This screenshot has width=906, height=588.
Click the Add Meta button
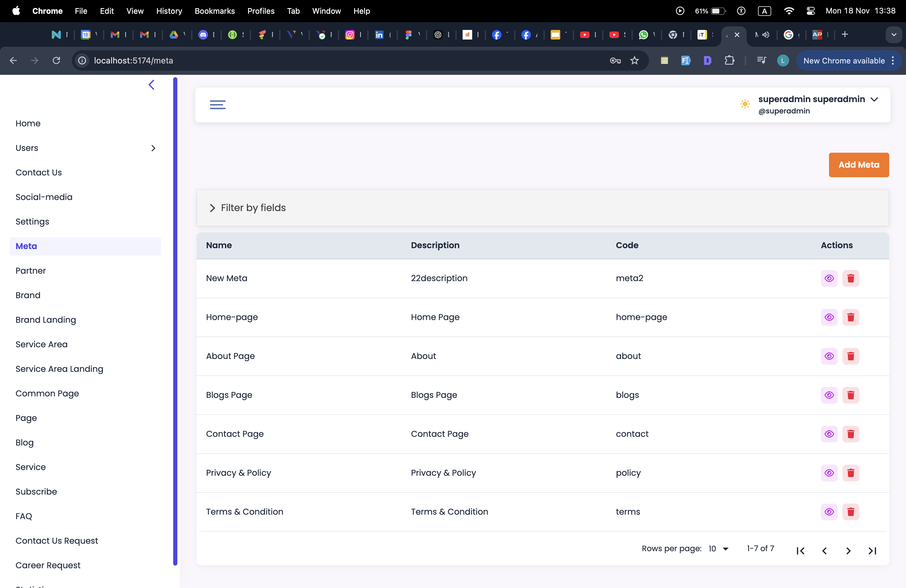tap(859, 165)
